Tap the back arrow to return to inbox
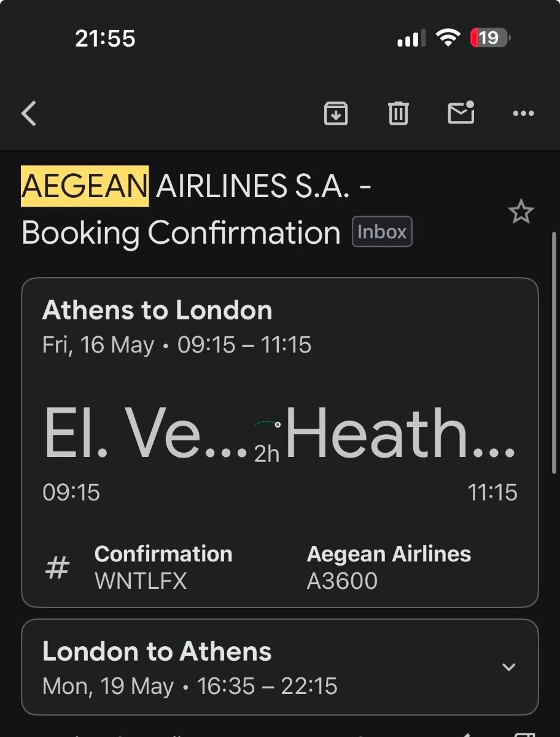560x737 pixels. (29, 114)
